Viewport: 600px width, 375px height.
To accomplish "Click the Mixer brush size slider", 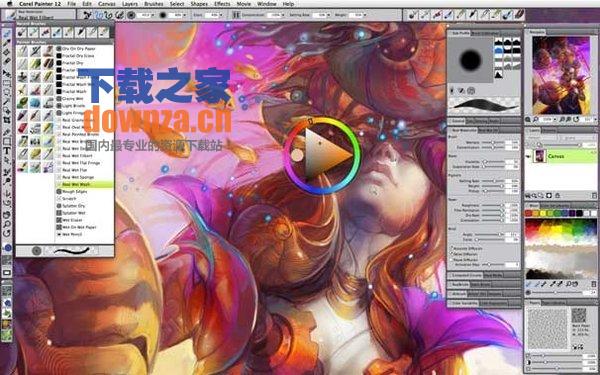I will (x=557, y=292).
